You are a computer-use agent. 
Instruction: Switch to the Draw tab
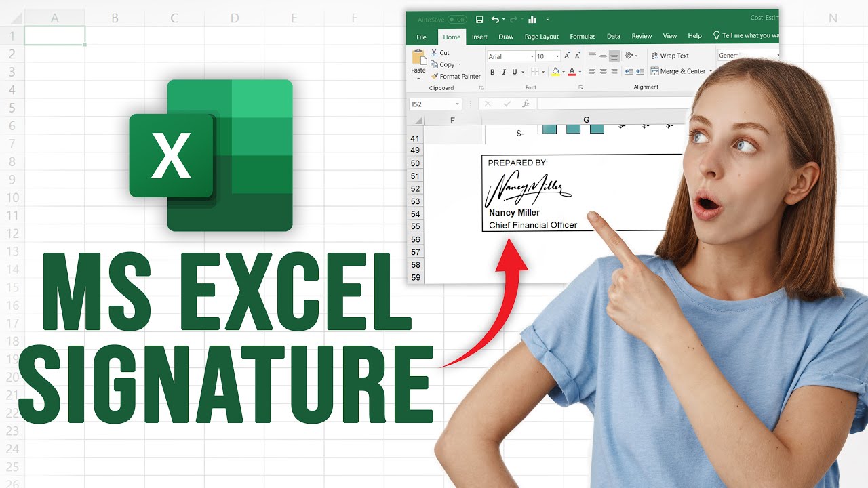[x=506, y=37]
